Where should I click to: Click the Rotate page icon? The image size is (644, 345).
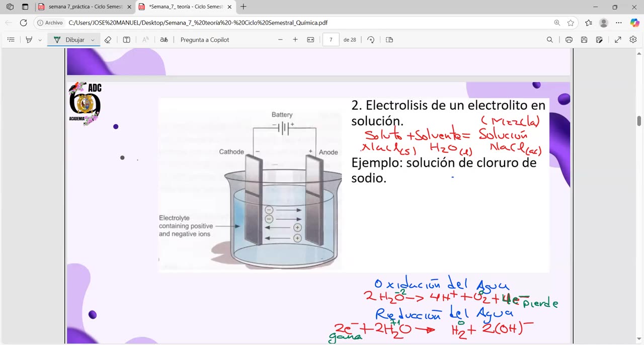(371, 40)
